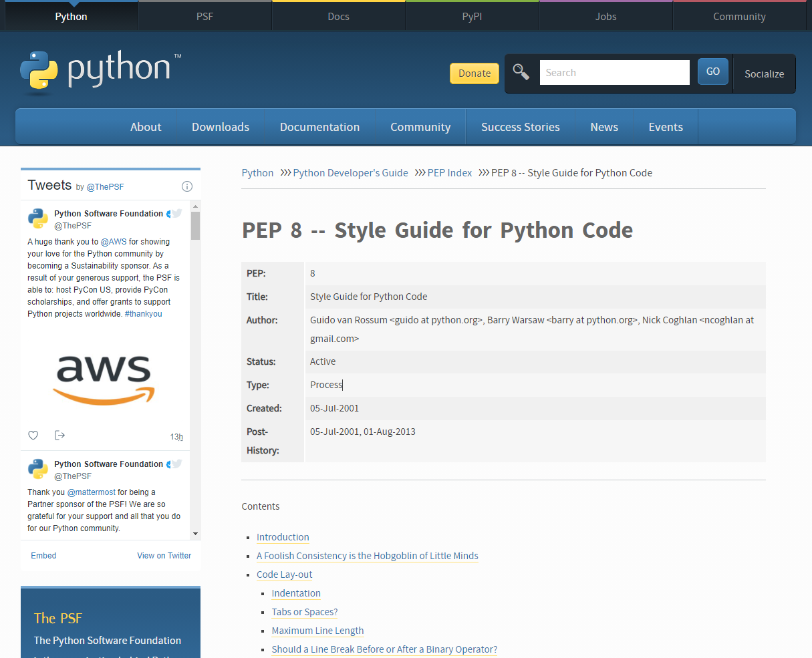Click the PSF avatar on the Mattermost tweet

[x=37, y=469]
